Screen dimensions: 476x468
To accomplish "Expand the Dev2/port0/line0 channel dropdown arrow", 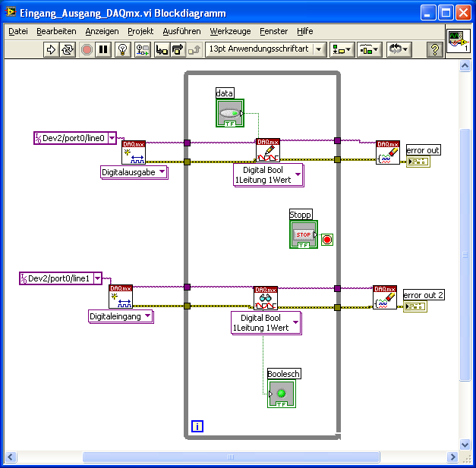I will pos(112,138).
